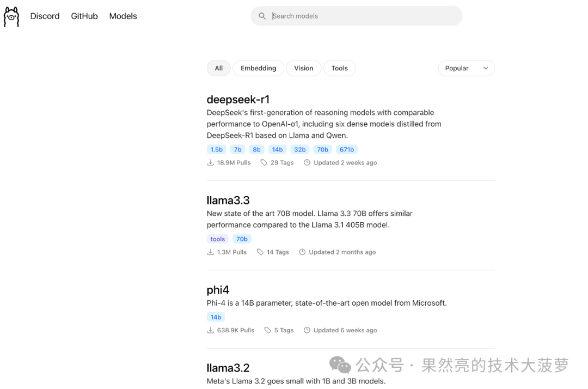Click the 671b size tag of deepseek-r1
This screenshot has width=588, height=389.
coord(347,150)
